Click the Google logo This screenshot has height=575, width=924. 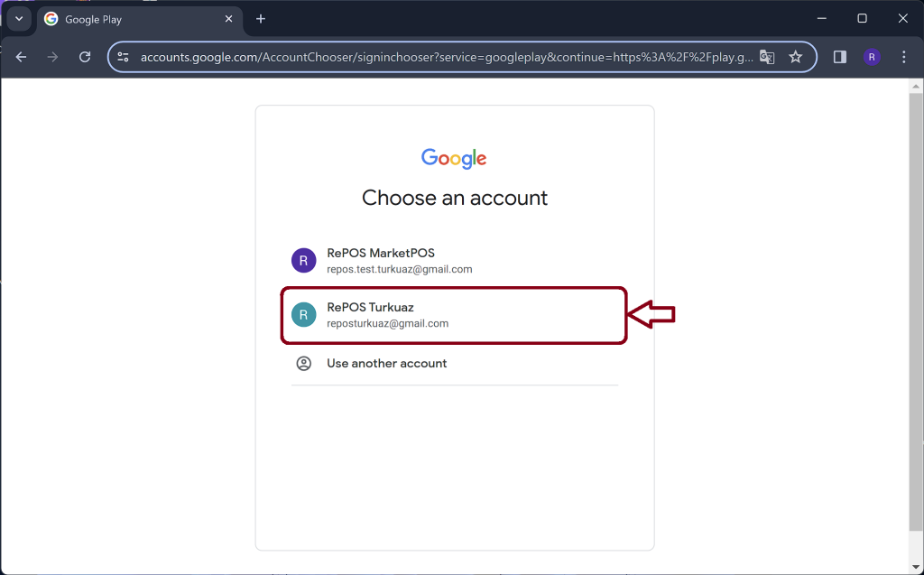[x=454, y=159]
